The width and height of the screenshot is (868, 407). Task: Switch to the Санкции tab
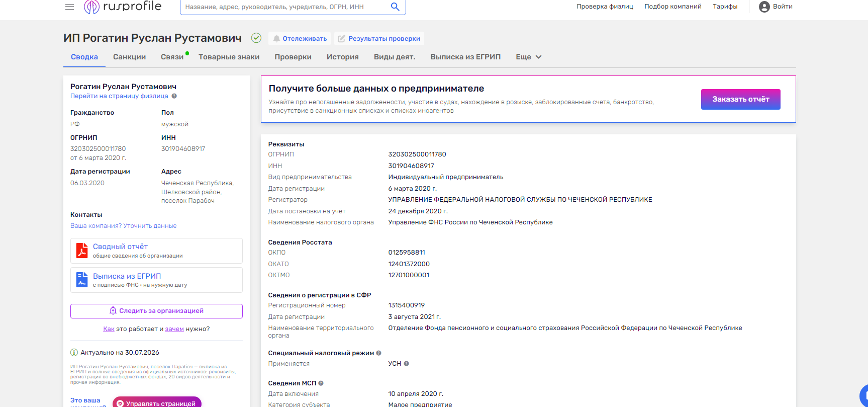point(129,57)
